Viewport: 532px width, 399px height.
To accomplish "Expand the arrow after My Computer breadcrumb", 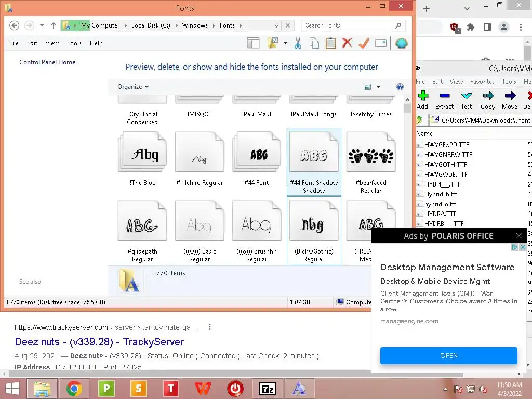I will 125,25.
